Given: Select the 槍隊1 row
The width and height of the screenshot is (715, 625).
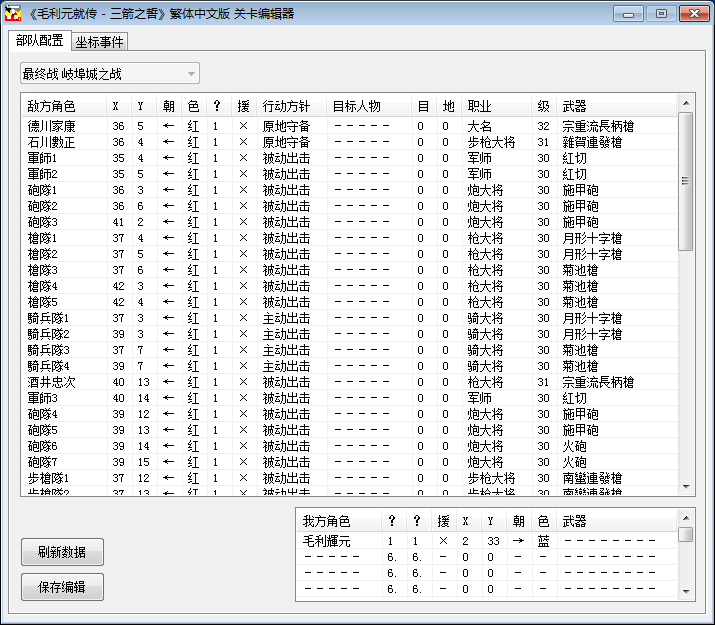Looking at the screenshot, I should click(x=349, y=238).
